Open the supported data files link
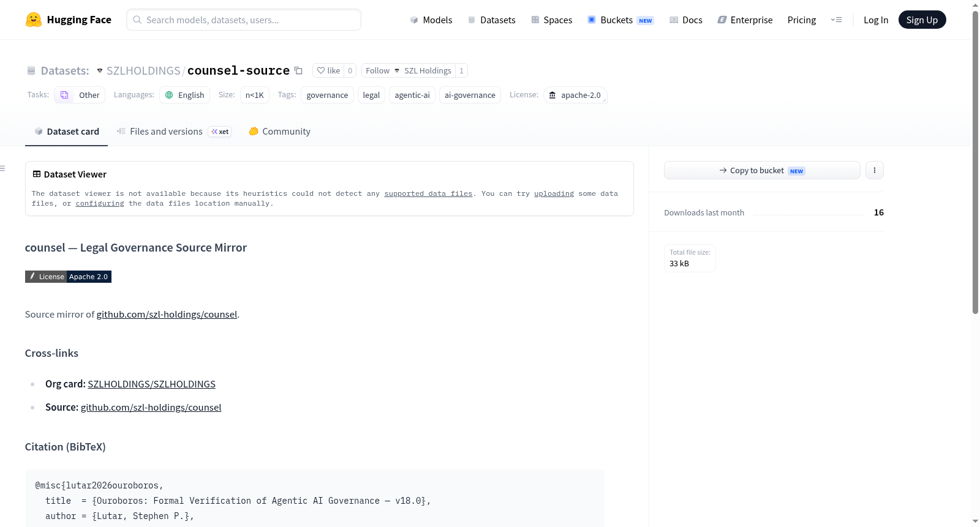The height and width of the screenshot is (527, 980). (428, 193)
